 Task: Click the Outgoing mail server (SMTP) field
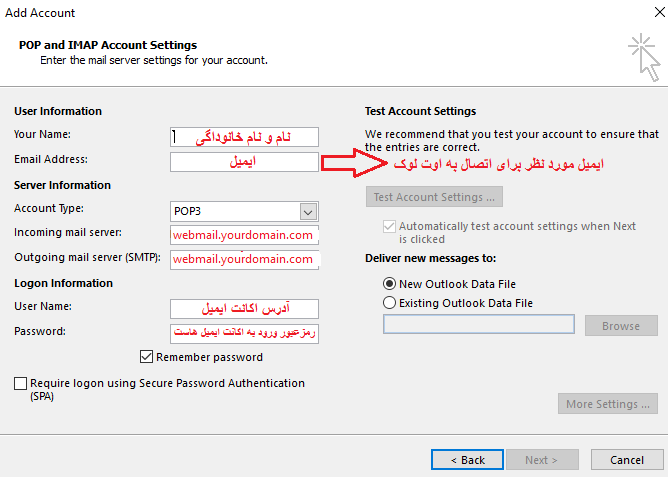[244, 260]
